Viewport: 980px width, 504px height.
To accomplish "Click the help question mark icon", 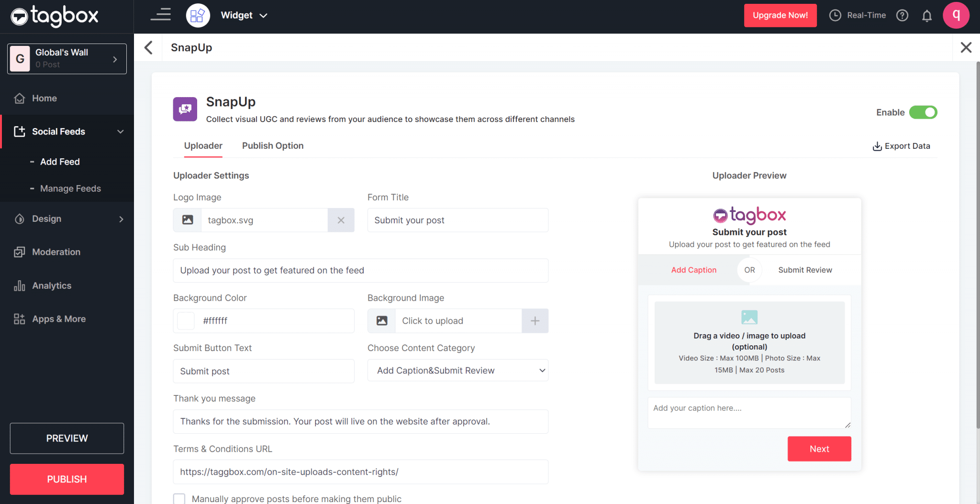I will click(902, 16).
